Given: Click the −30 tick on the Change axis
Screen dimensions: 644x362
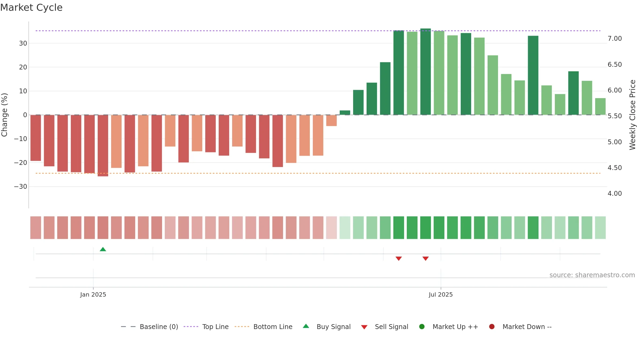Looking at the screenshot, I should [x=21, y=186].
